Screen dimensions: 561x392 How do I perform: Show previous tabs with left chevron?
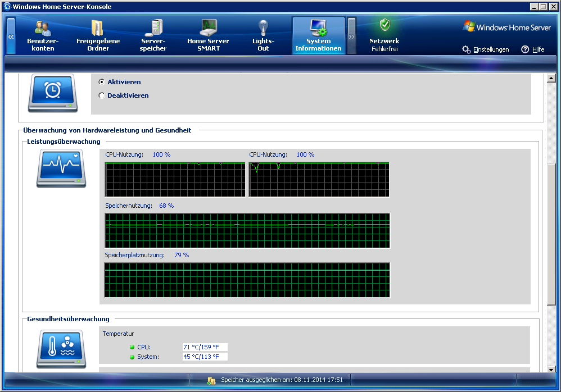coord(11,36)
